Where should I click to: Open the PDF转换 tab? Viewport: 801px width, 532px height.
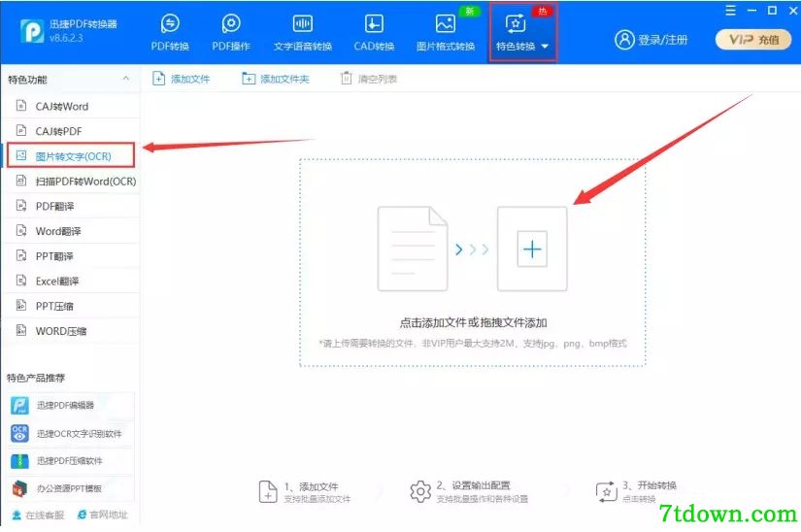170,32
